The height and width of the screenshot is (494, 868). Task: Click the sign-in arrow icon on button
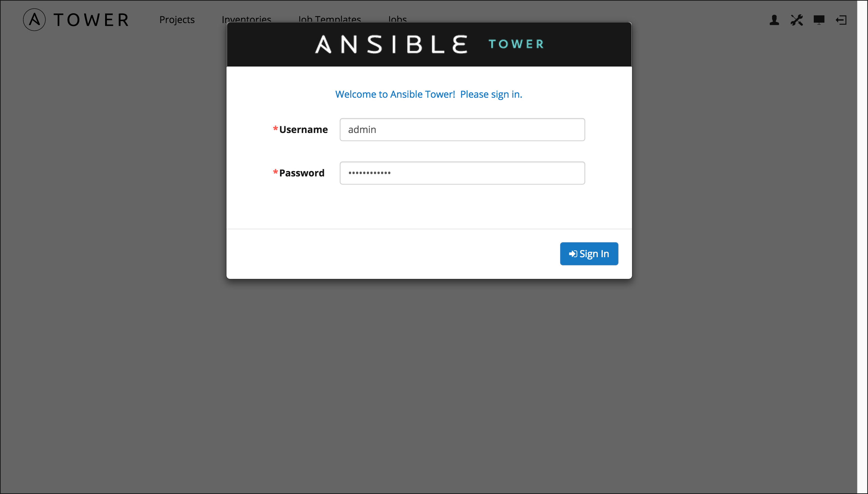pyautogui.click(x=571, y=253)
